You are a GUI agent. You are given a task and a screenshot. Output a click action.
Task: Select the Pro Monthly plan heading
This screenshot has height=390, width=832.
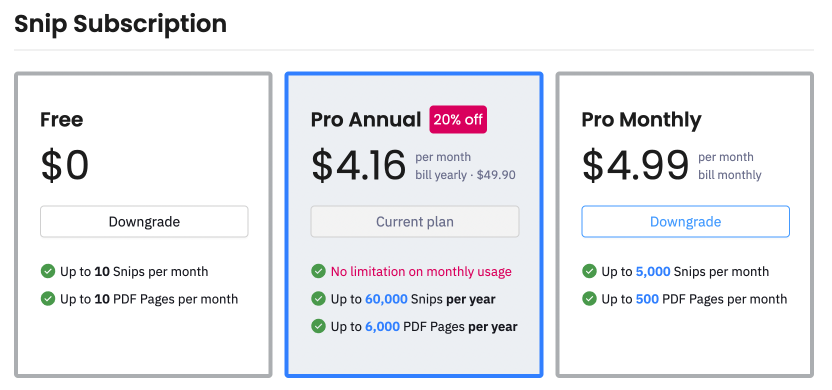coord(641,120)
